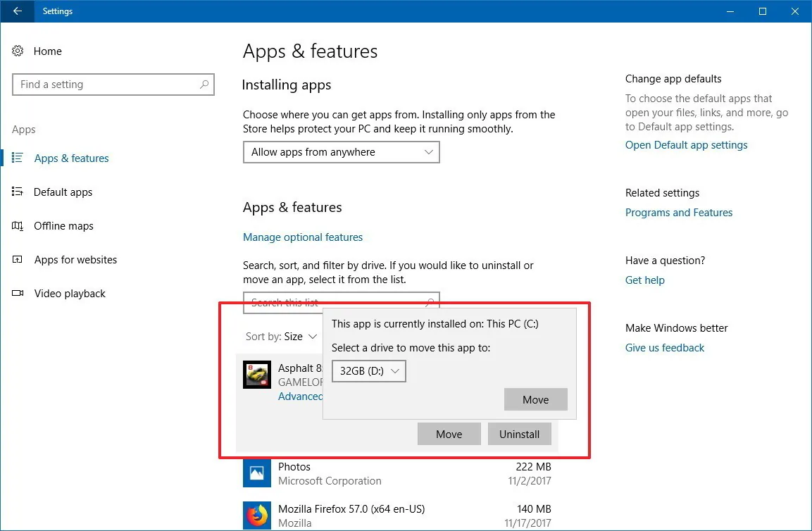Open the 32GB (D:) drive dropdown
The height and width of the screenshot is (531, 812).
[x=369, y=371]
